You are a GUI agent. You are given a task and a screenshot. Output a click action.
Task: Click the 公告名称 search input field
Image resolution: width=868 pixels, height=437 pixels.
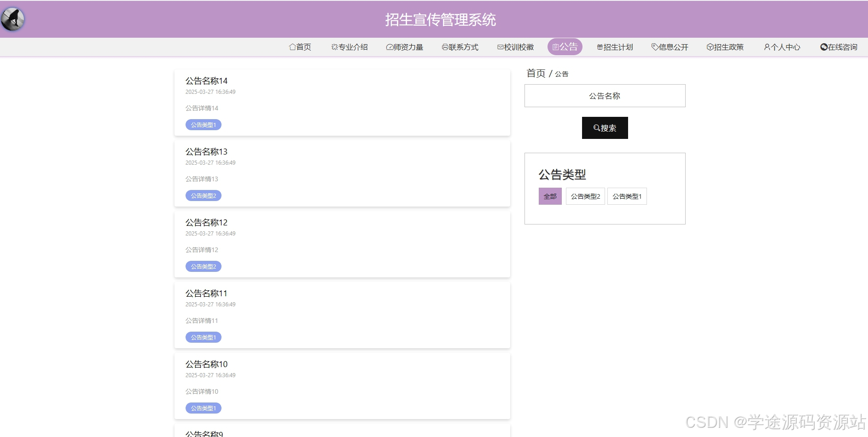click(x=605, y=96)
